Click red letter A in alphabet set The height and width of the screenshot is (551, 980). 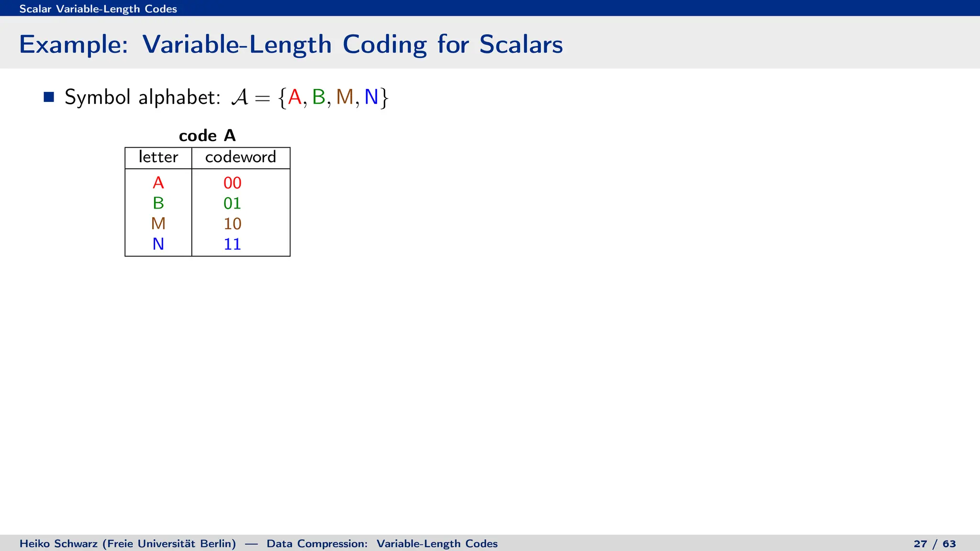[295, 97]
